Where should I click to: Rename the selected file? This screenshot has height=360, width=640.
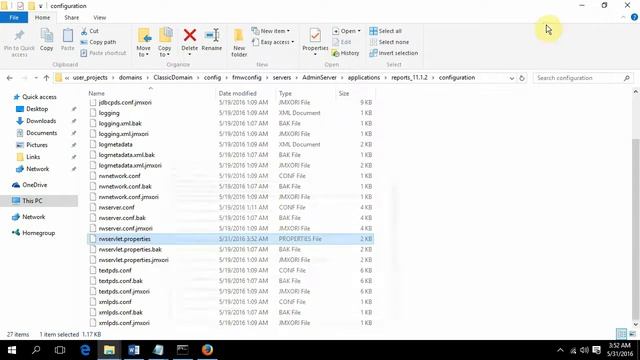[211, 40]
